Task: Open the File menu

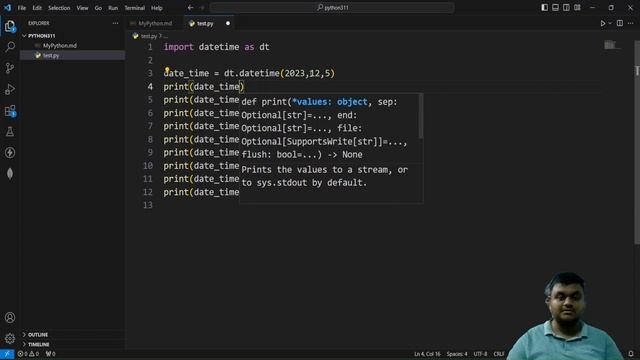Action: pyautogui.click(x=22, y=8)
